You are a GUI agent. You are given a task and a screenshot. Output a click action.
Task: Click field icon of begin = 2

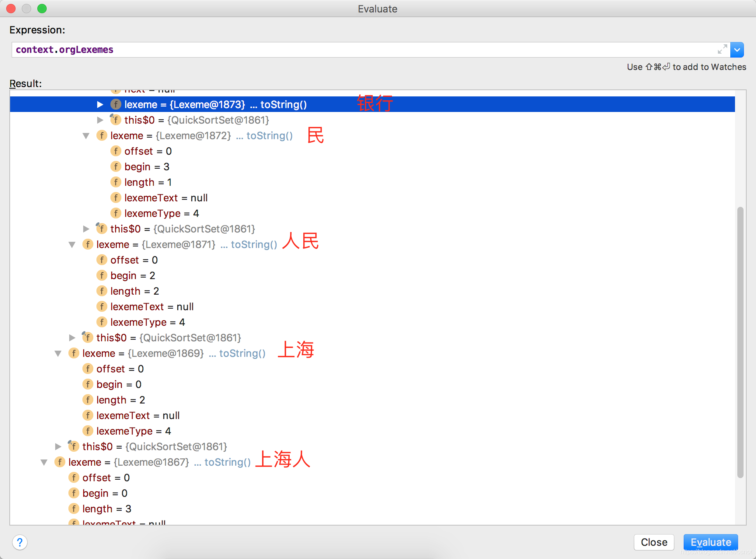tap(101, 275)
